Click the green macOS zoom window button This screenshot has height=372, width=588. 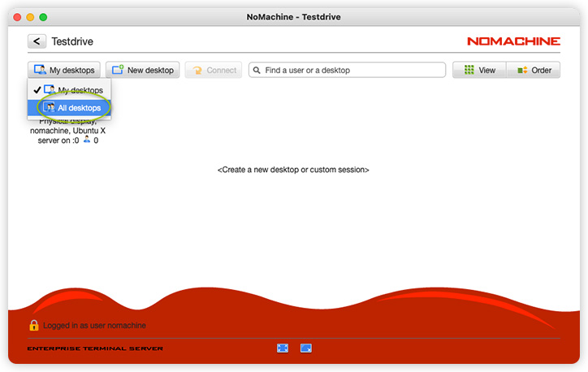click(44, 16)
